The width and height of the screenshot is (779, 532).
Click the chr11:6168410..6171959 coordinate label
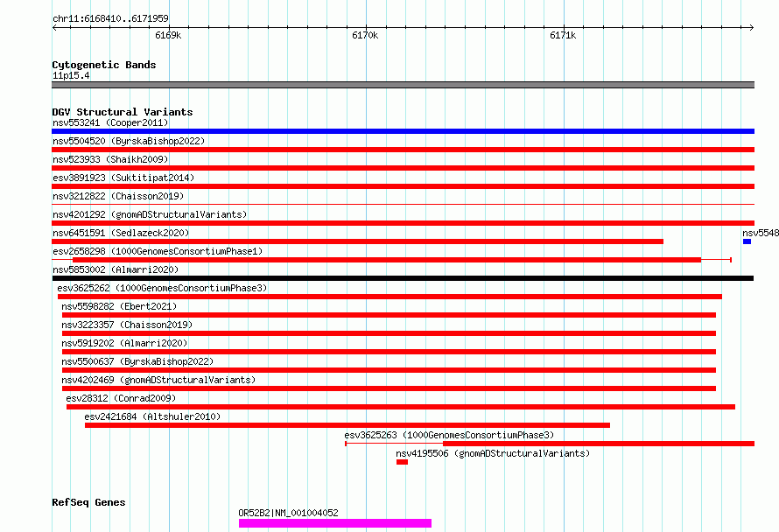pos(110,18)
